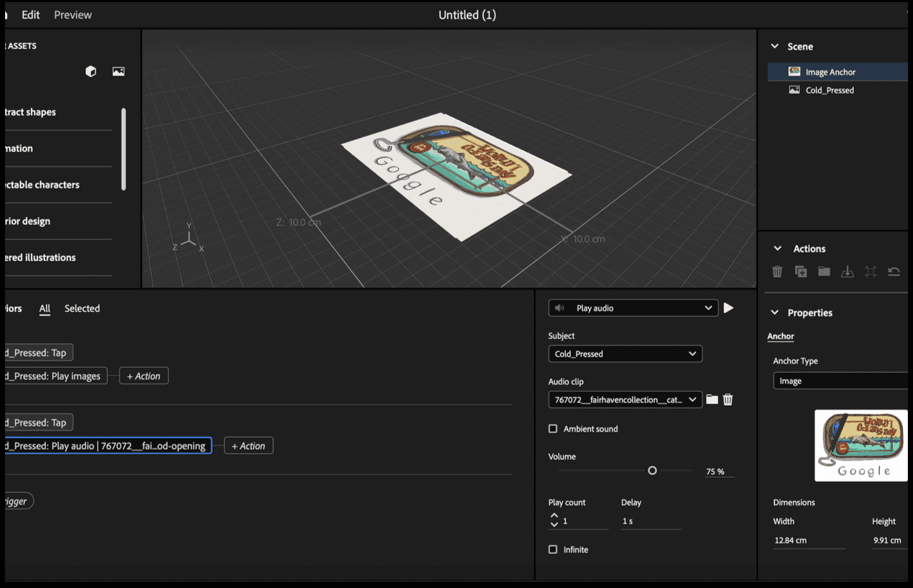Screen dimensions: 913x588
Task: Add action after the Play images behavior
Action: (x=144, y=376)
